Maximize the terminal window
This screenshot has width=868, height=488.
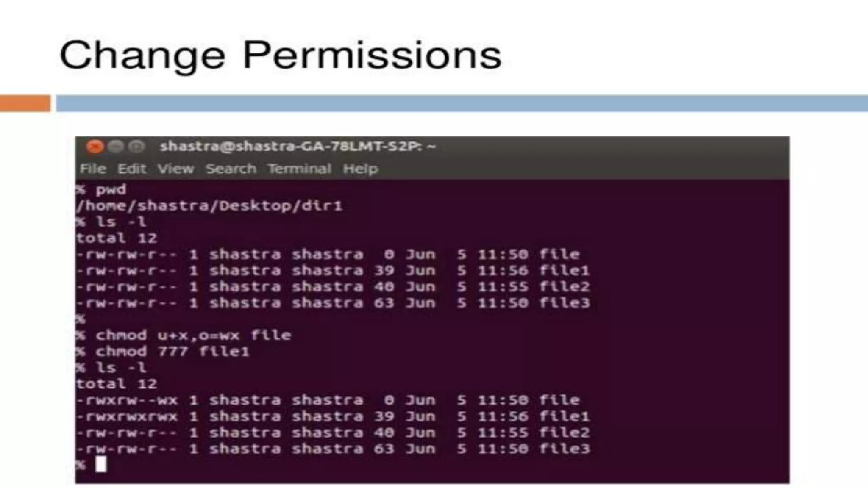click(x=136, y=147)
